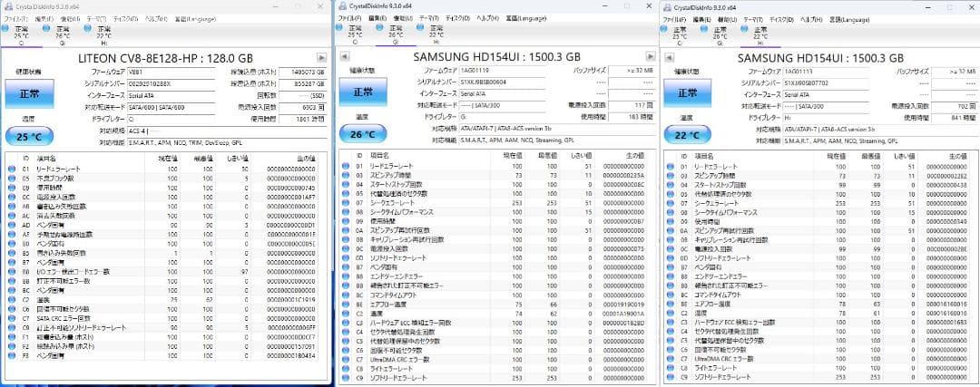Click CrystalDiskInfo app icon in LITEON window title
The height and width of the screenshot is (387, 980).
pyautogui.click(x=7, y=6)
